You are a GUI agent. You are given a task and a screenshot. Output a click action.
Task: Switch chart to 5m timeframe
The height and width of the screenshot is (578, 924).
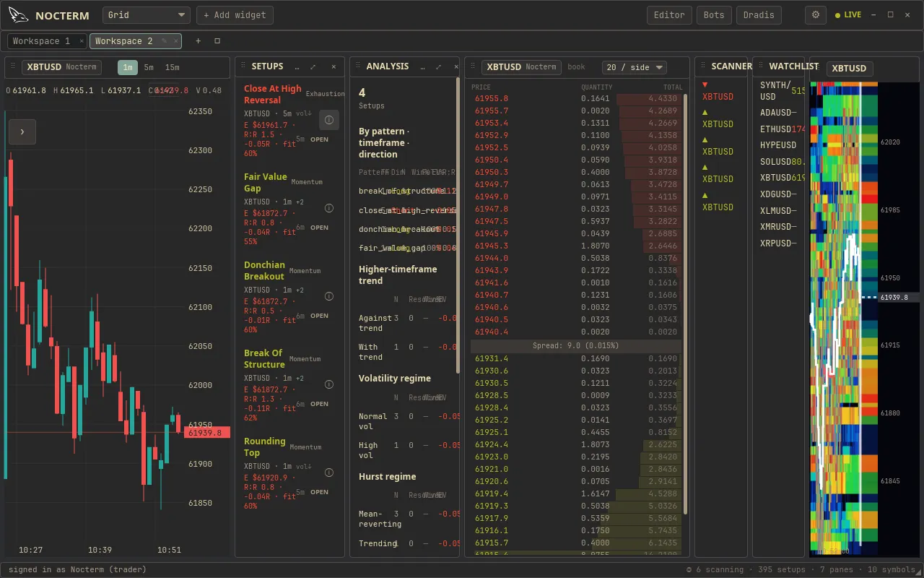pyautogui.click(x=149, y=67)
